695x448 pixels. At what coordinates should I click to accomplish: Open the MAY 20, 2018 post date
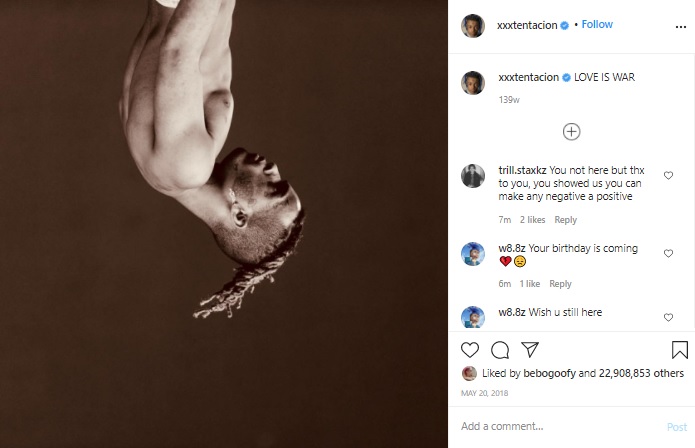(484, 393)
